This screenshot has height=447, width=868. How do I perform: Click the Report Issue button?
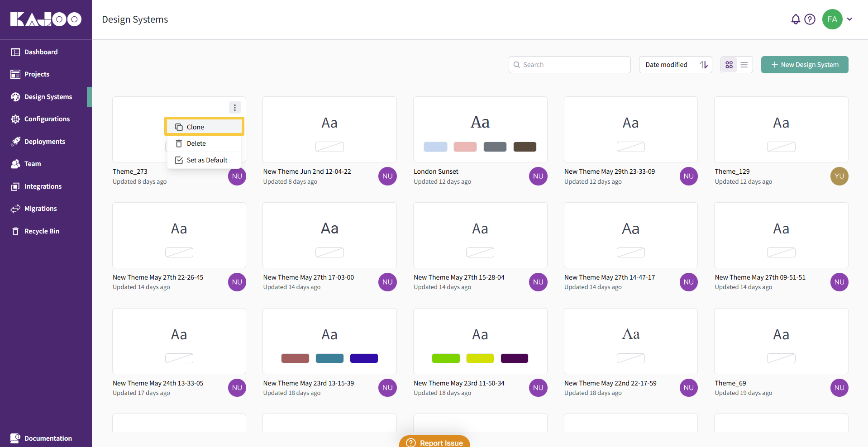click(x=434, y=442)
